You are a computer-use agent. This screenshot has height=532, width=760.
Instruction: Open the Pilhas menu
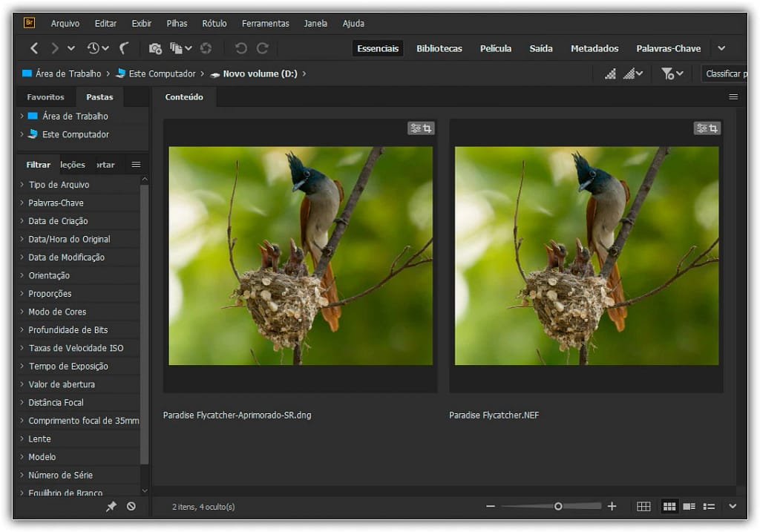(x=177, y=23)
